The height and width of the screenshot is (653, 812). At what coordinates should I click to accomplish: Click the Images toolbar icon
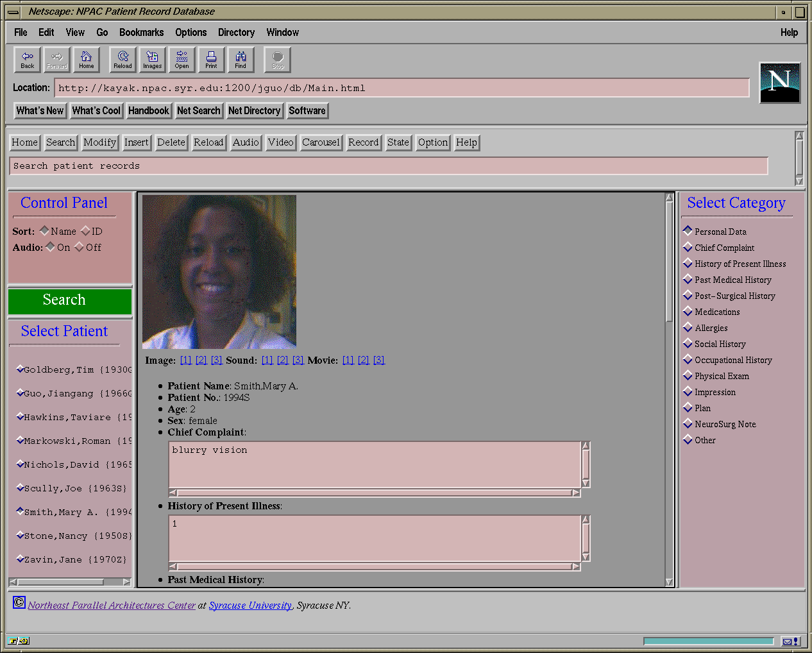pyautogui.click(x=152, y=60)
